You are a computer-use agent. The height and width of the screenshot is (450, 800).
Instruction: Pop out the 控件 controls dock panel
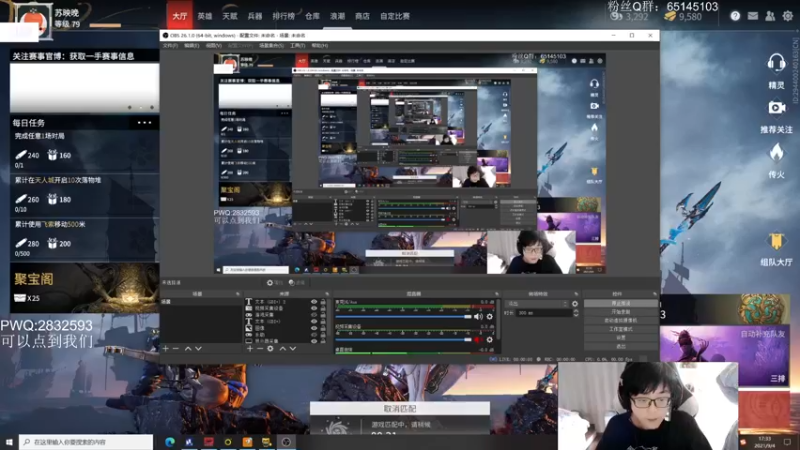point(655,294)
